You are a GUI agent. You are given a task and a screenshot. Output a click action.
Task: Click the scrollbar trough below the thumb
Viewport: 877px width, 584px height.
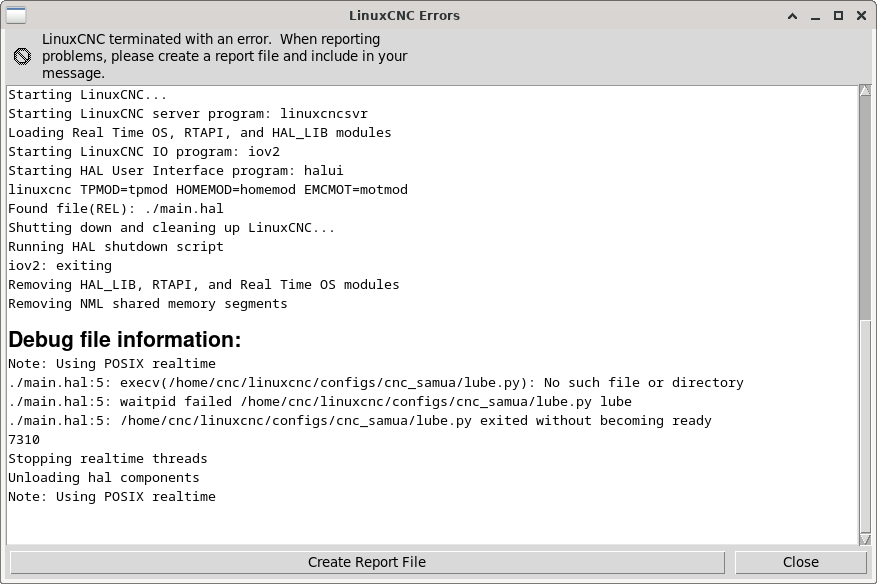865,426
